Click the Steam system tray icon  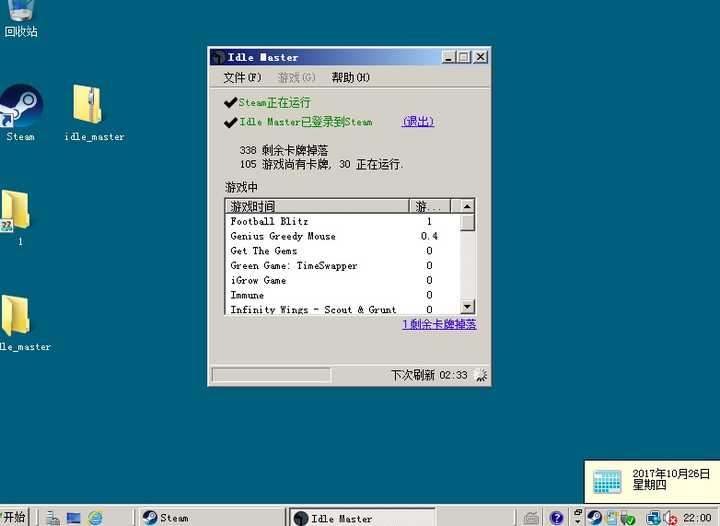(x=595, y=518)
